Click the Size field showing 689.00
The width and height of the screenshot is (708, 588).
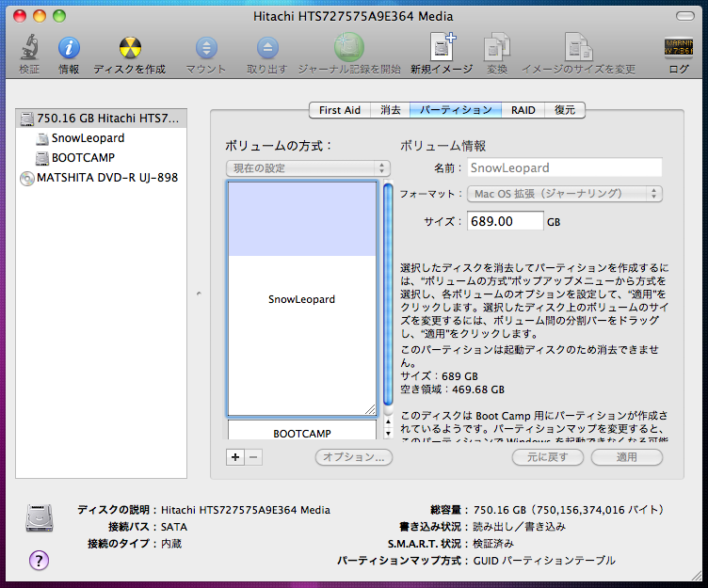coord(506,221)
